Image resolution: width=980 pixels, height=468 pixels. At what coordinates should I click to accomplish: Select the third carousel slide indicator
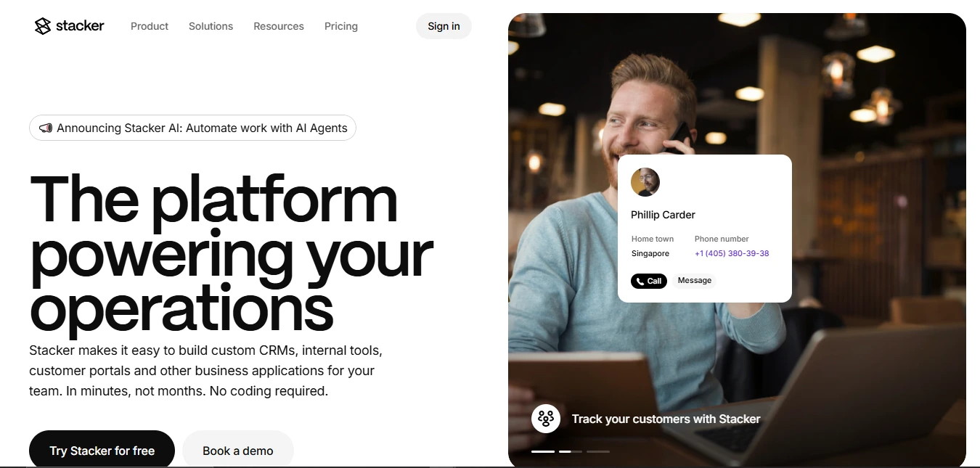(x=598, y=451)
